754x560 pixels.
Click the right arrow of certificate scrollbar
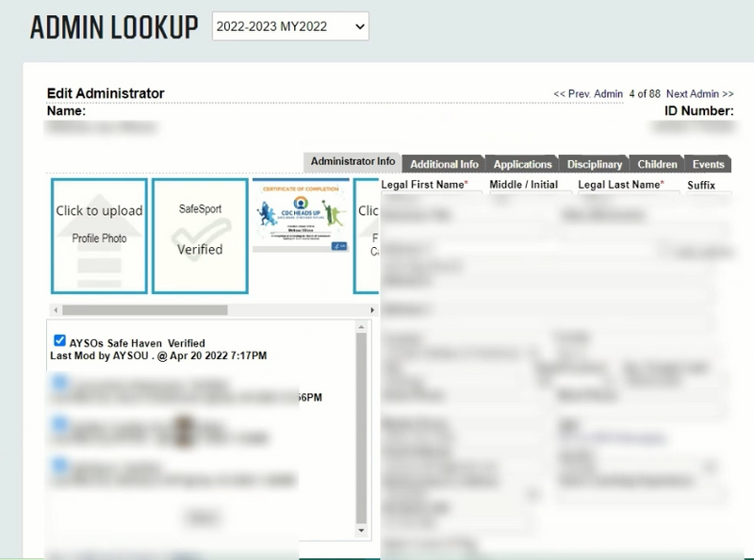coord(372,311)
